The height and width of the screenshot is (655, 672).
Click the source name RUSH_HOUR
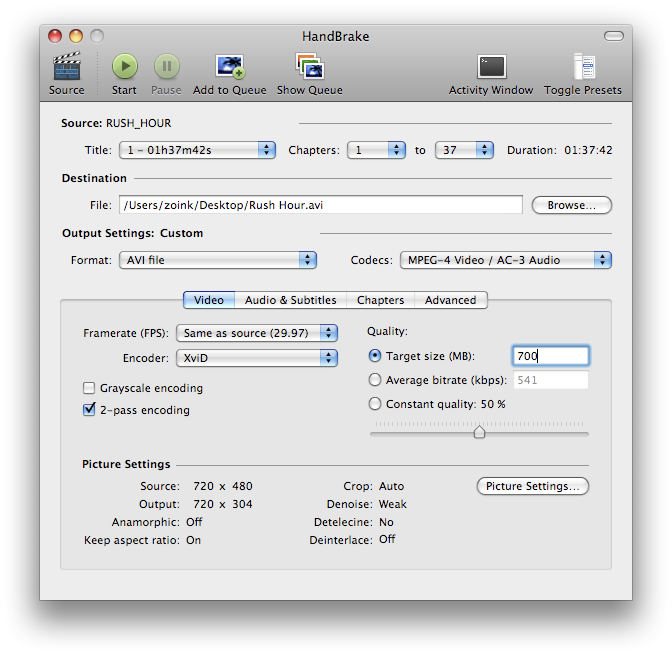coord(138,123)
